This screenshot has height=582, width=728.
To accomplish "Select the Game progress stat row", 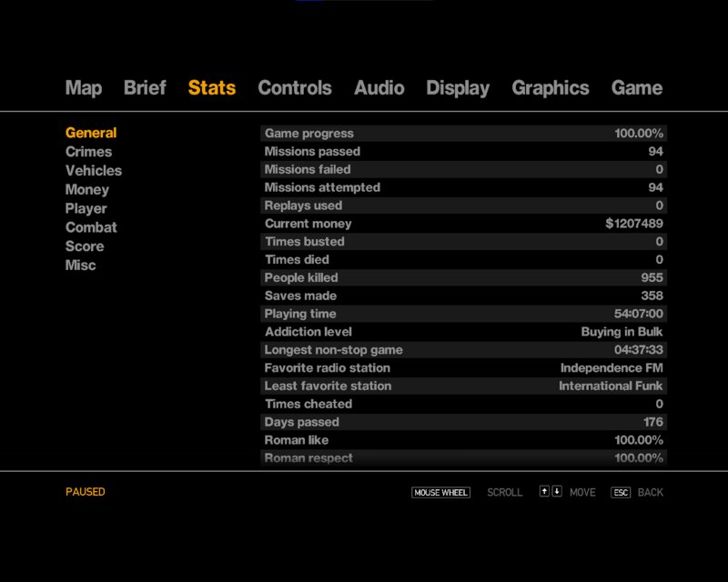I will [463, 133].
